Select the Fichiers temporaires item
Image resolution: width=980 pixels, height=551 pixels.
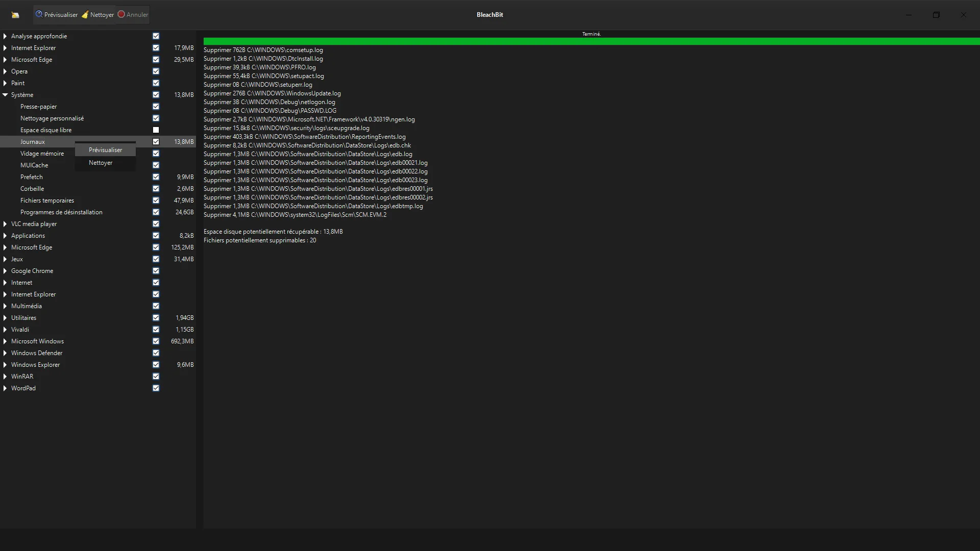tap(47, 201)
